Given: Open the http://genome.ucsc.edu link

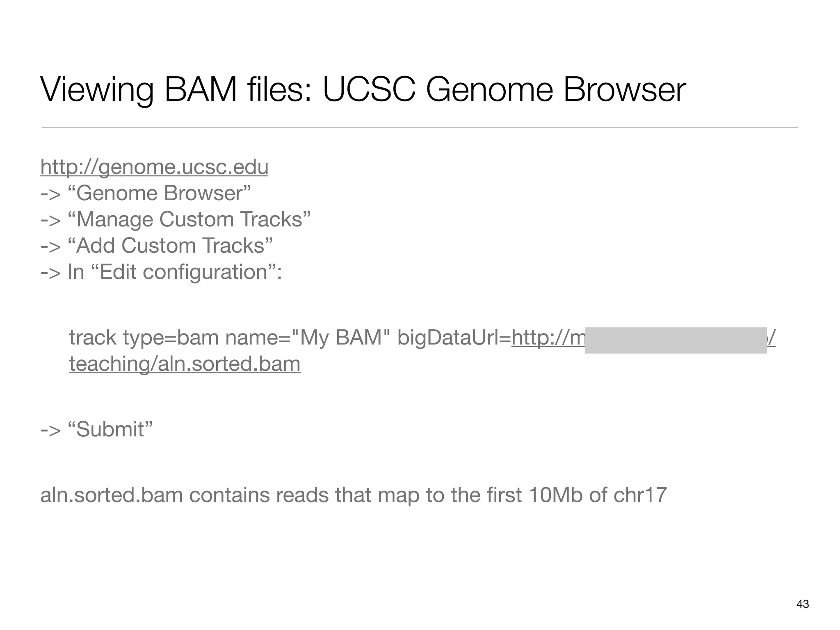Looking at the screenshot, I should (154, 167).
